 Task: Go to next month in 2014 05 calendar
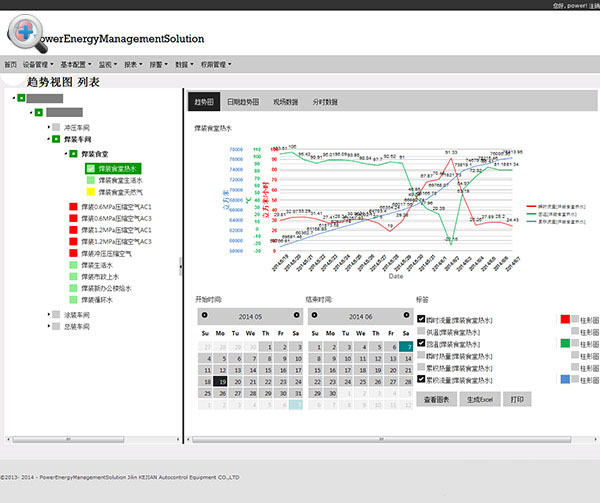pos(297,315)
